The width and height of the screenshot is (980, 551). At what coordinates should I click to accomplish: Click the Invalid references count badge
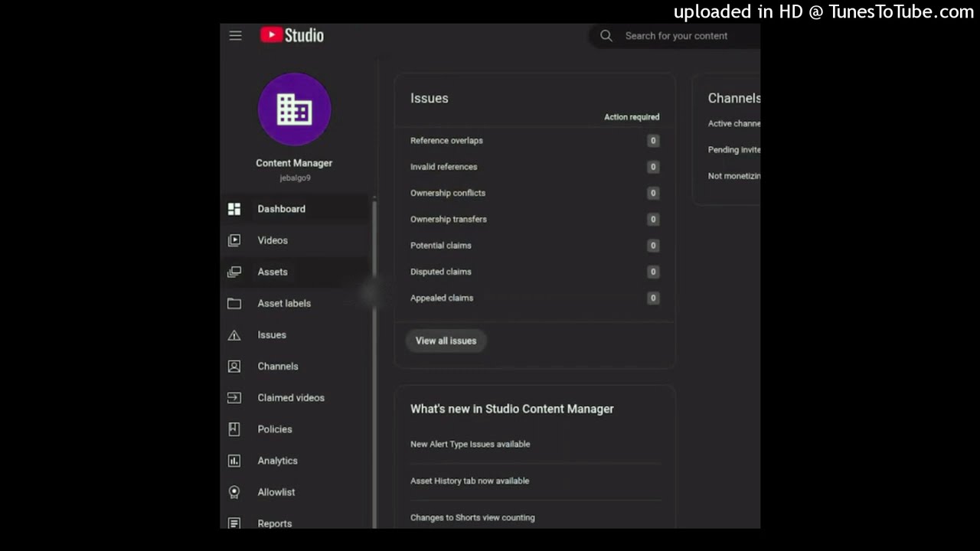[653, 167]
